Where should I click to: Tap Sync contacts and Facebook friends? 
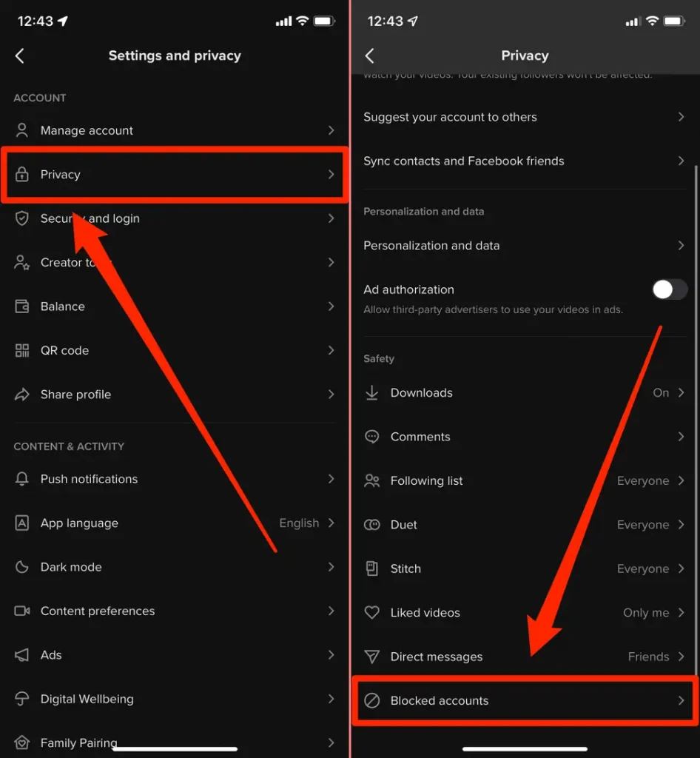[524, 161]
